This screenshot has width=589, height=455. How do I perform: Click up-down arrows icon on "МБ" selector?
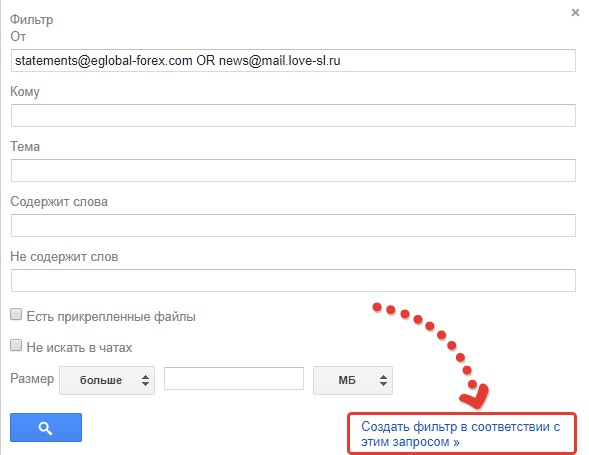click(x=383, y=381)
